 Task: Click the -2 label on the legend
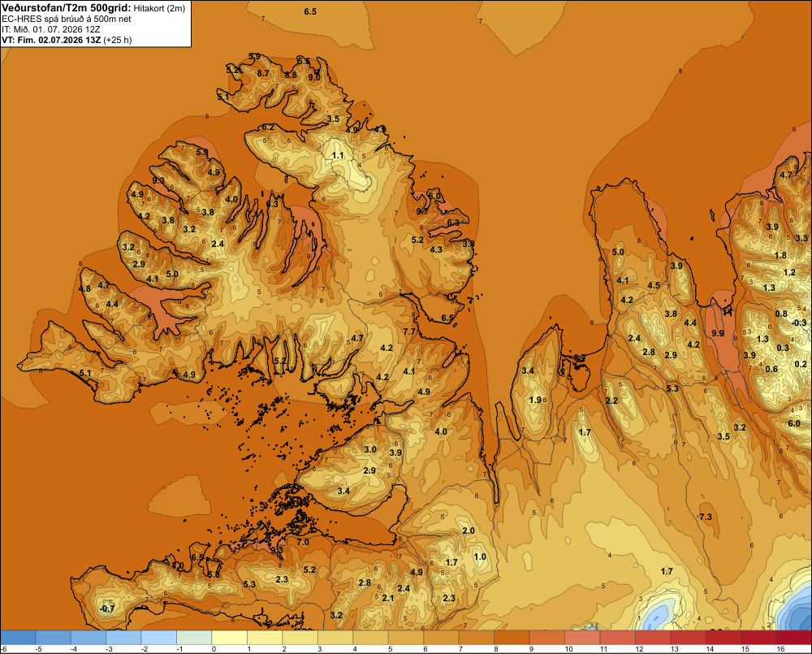[144, 649]
